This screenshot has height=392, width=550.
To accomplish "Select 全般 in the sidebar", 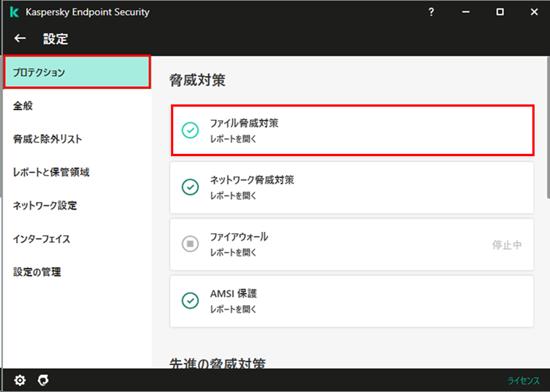I will click(x=77, y=106).
